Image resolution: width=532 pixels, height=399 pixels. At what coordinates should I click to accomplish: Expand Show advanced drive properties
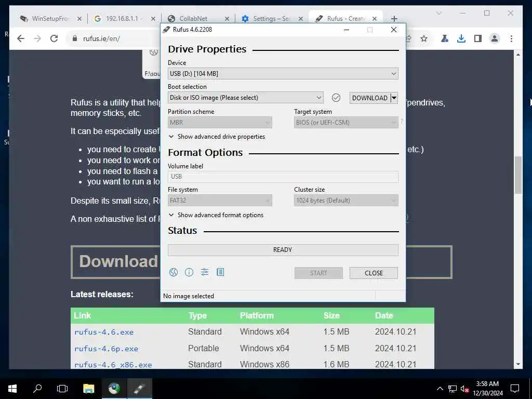pyautogui.click(x=217, y=137)
